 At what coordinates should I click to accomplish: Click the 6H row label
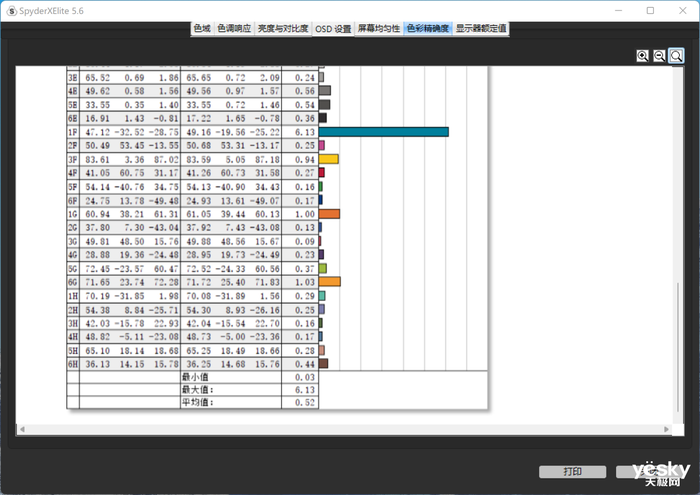click(x=73, y=364)
